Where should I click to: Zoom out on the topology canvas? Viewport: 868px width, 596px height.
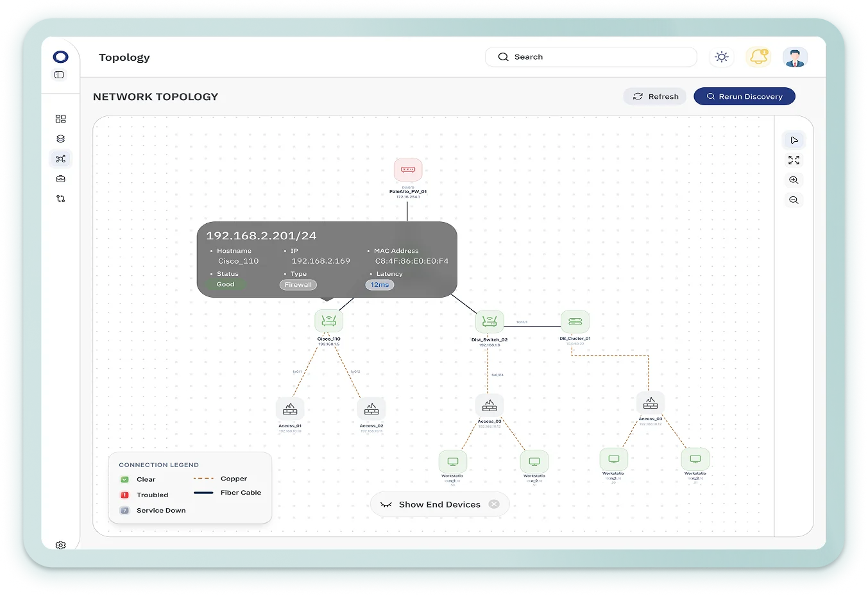tap(794, 200)
